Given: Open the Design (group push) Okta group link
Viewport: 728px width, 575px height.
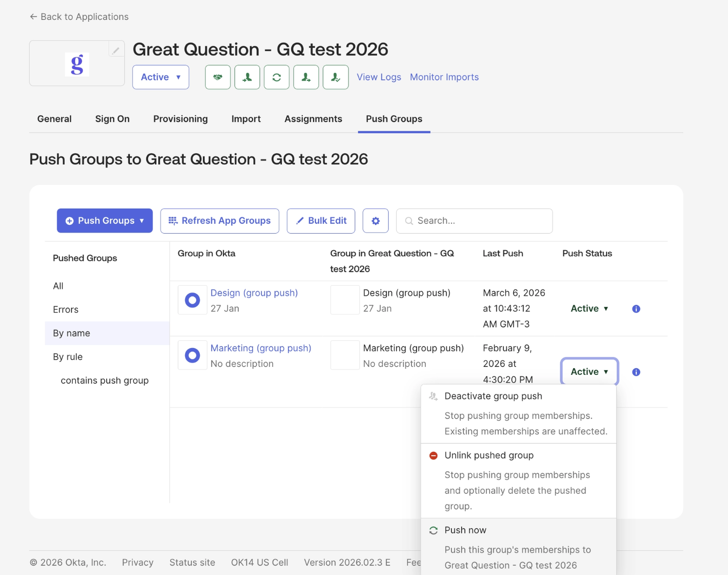Looking at the screenshot, I should pos(254,293).
